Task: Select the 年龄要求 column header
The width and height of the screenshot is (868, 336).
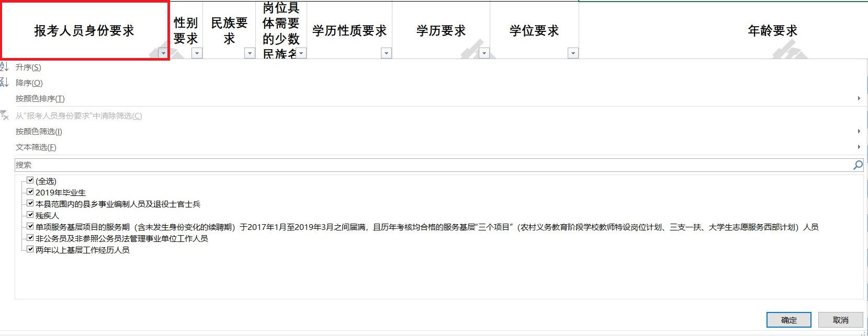Action: pos(773,31)
